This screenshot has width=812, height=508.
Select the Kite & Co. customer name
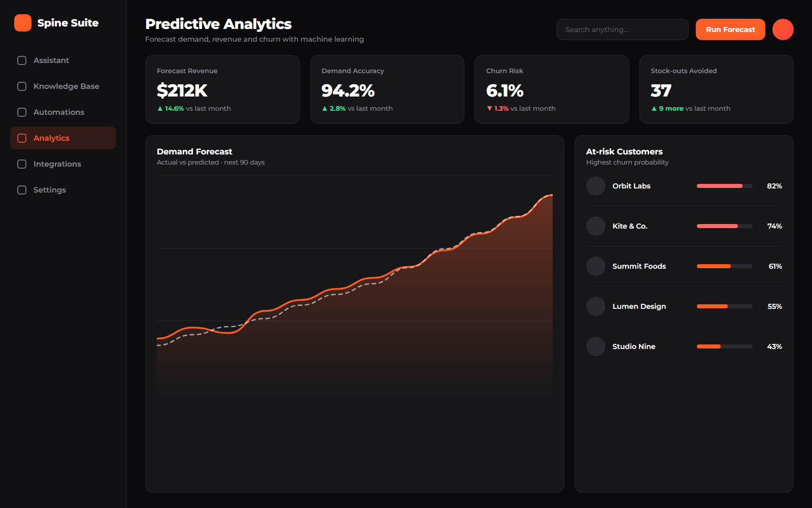[630, 226]
